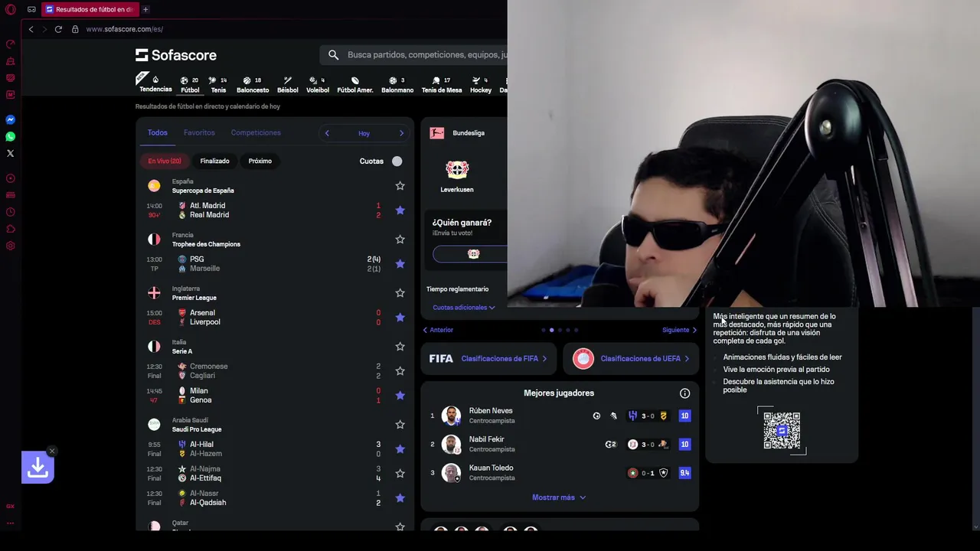The width and height of the screenshot is (980, 551).
Task: Select Baloncesto sport category
Action: (253, 85)
